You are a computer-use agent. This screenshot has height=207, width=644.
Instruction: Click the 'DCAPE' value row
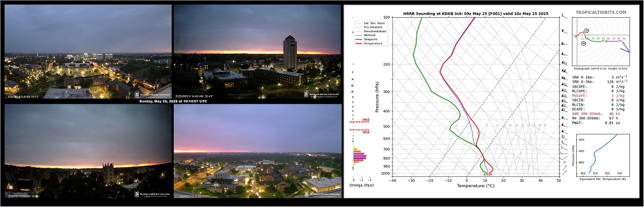pyautogui.click(x=598, y=109)
